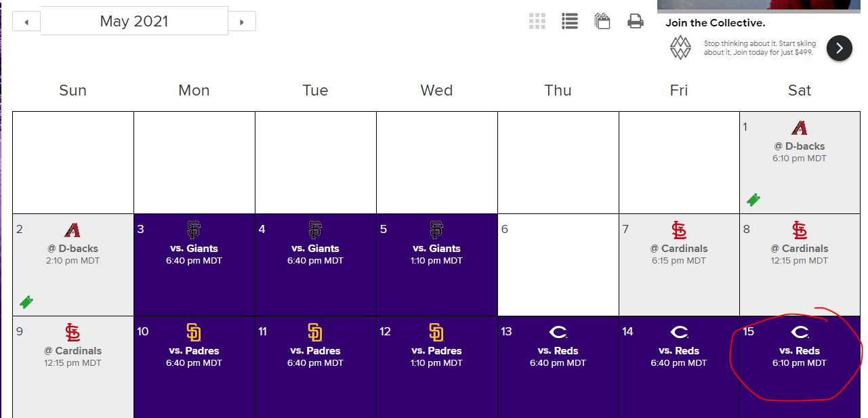
Task: Go to the next month arrow
Action: click(x=242, y=22)
